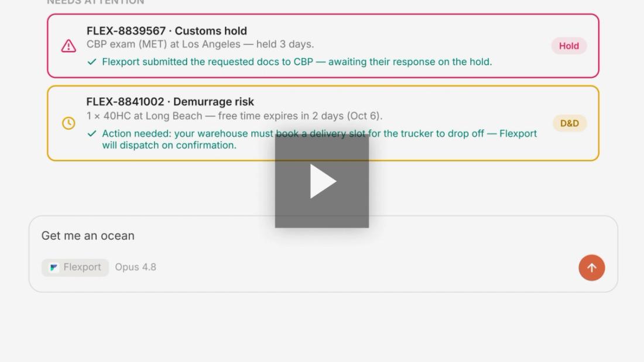Select 'CBP exam (MET) at Los Angeles' text
Viewport: 644px width, 362px height.
(x=163, y=44)
